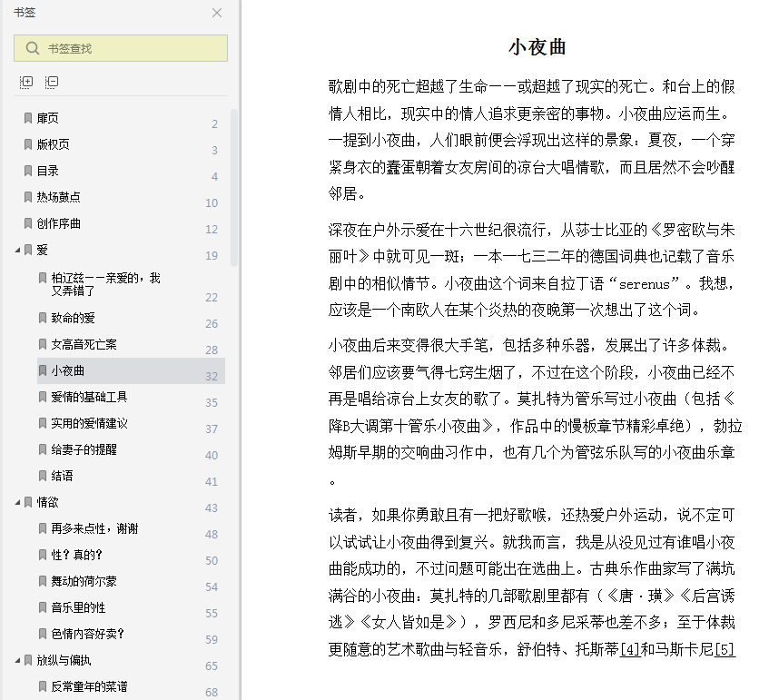
Task: Click page number 65 for 放纵与偏执
Action: coord(212,666)
